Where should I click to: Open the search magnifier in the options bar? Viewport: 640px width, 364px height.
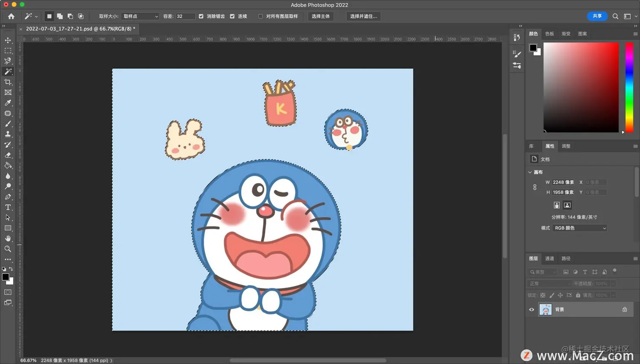tap(615, 16)
